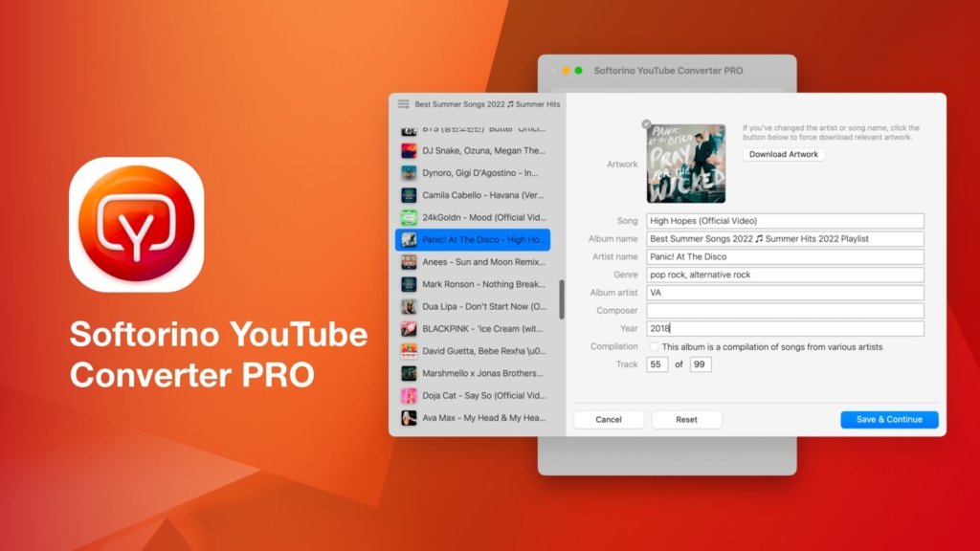Click the track list scrollbar thumb
This screenshot has height=551, width=980.
click(561, 299)
